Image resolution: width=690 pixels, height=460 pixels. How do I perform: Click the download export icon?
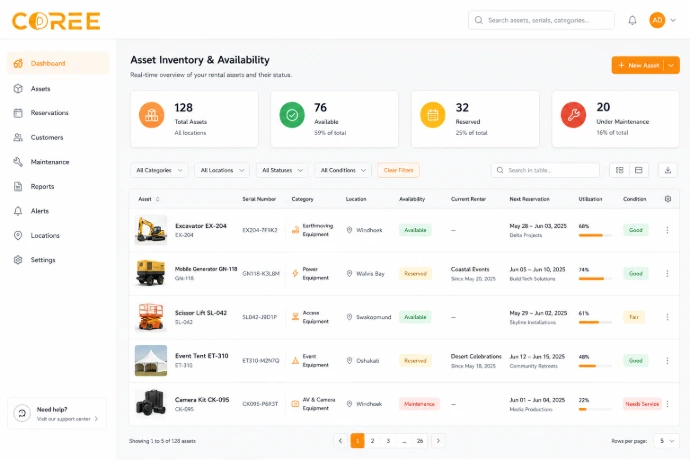tap(668, 170)
